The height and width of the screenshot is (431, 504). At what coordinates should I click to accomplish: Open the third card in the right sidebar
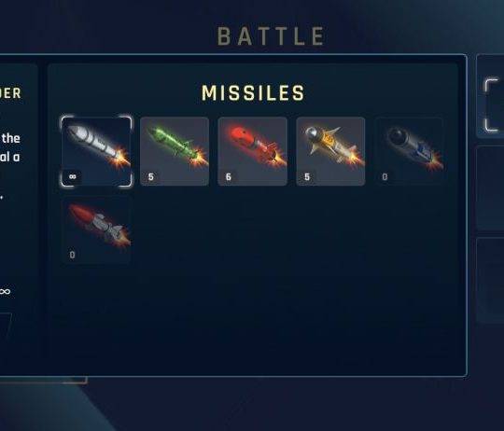coord(490,280)
